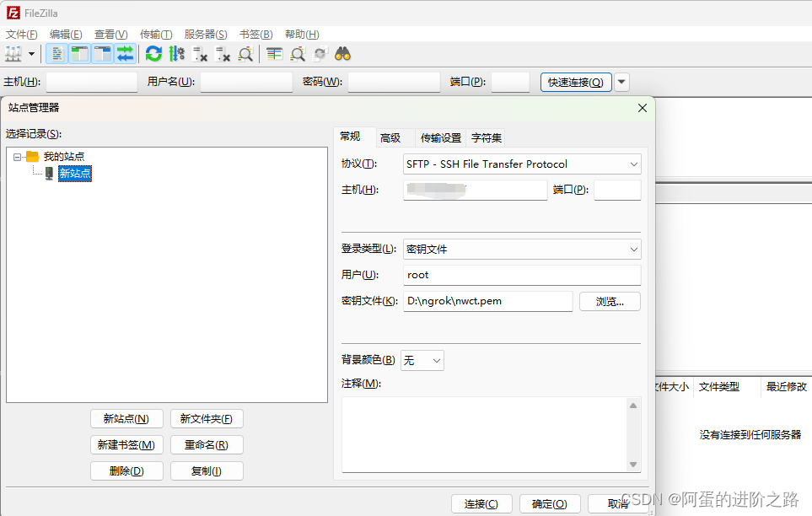
Task: Click the quickconnect 用户名(U) input field
Action: (x=246, y=82)
